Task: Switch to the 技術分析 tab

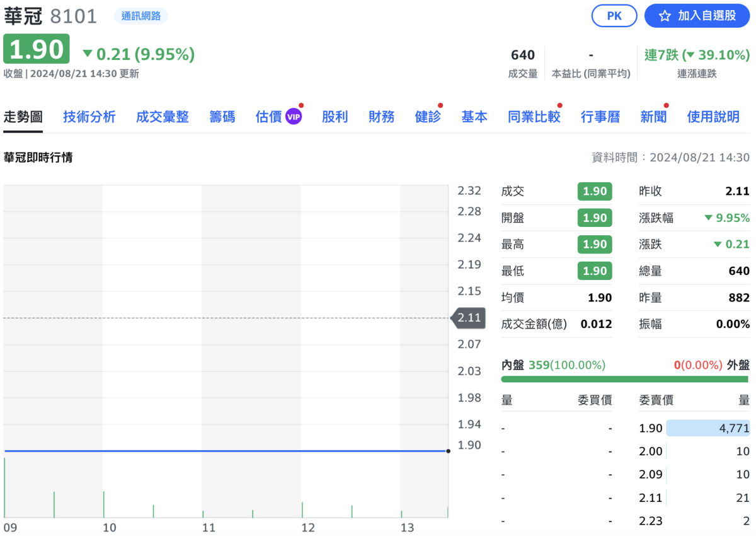Action: point(89,117)
